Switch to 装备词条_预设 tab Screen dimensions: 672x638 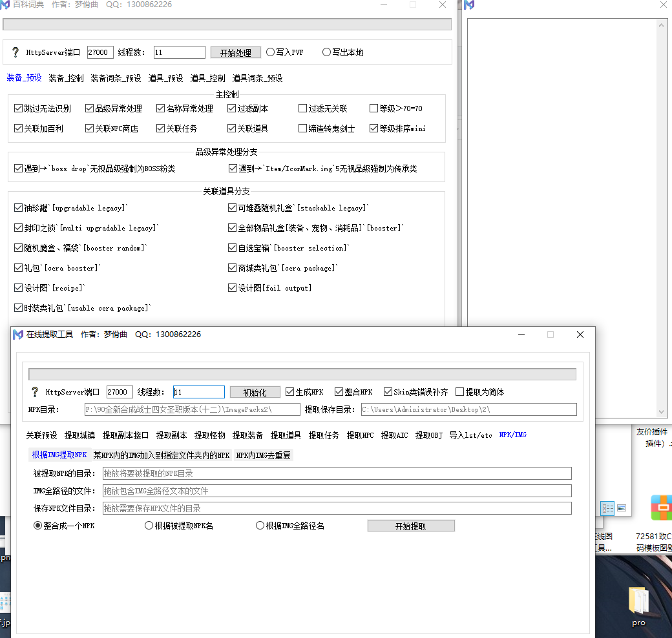[x=116, y=78]
